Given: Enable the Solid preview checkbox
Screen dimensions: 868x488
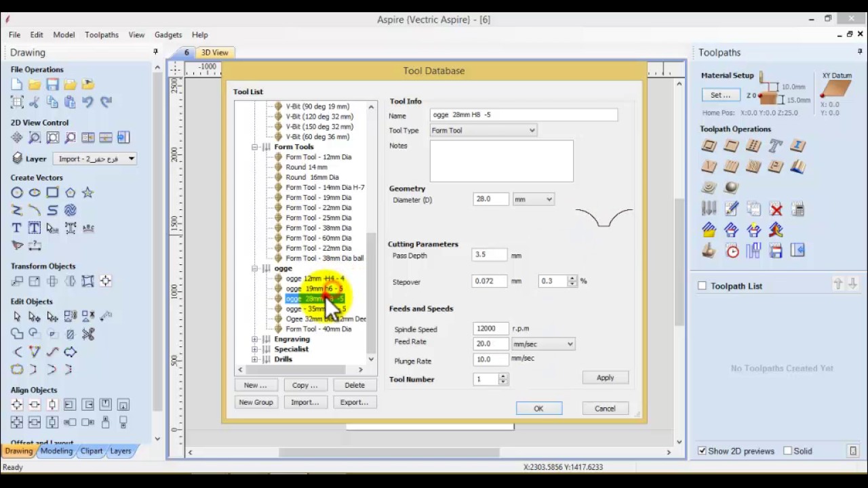Looking at the screenshot, I should [787, 451].
